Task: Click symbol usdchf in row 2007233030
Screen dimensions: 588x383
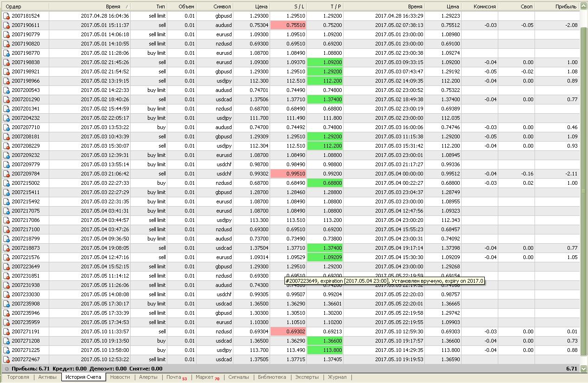Action: click(223, 294)
